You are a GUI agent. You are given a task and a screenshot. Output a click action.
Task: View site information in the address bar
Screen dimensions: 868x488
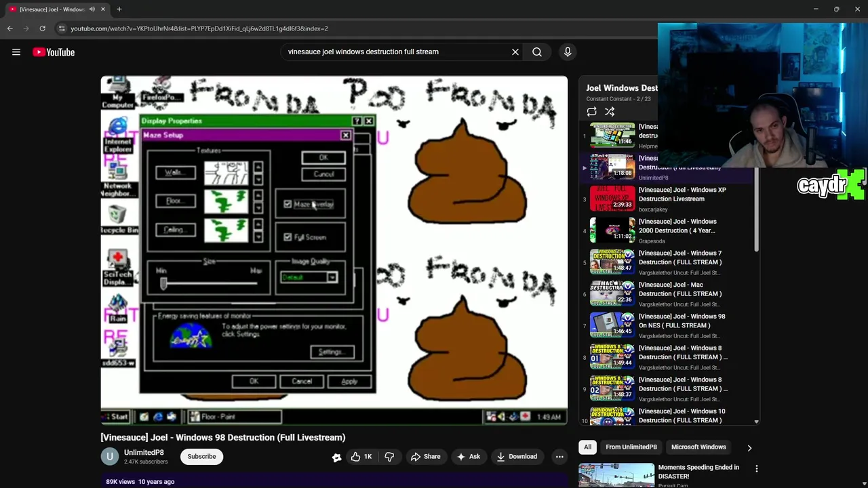click(62, 28)
